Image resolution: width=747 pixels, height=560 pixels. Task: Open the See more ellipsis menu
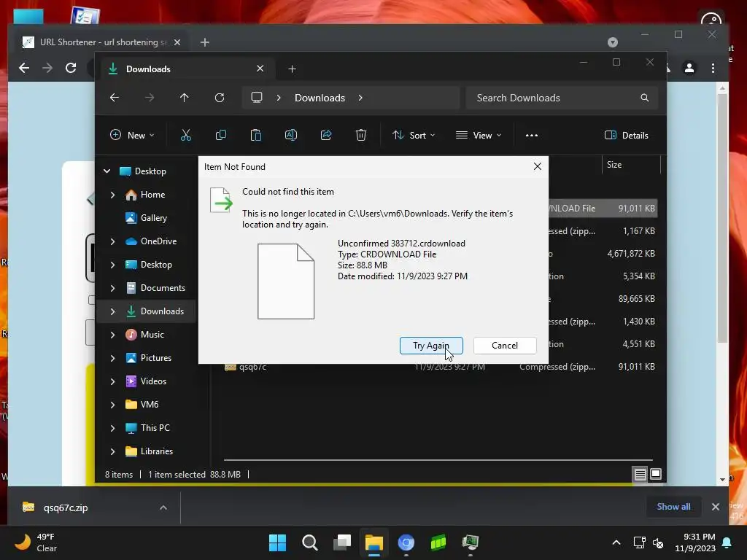pyautogui.click(x=532, y=135)
